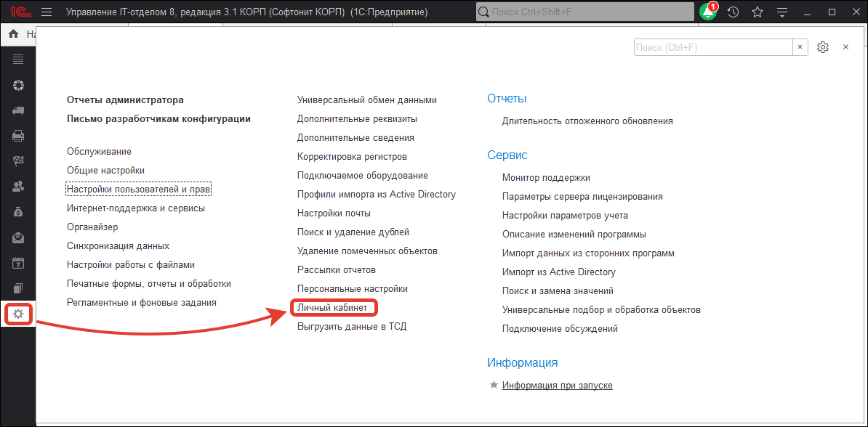Open Настройки пользователей и прав
The height and width of the screenshot is (427, 868).
coord(138,189)
